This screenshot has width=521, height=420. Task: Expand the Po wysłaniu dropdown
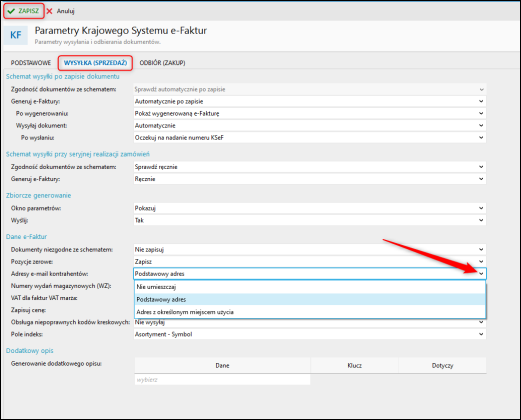[x=310, y=138]
